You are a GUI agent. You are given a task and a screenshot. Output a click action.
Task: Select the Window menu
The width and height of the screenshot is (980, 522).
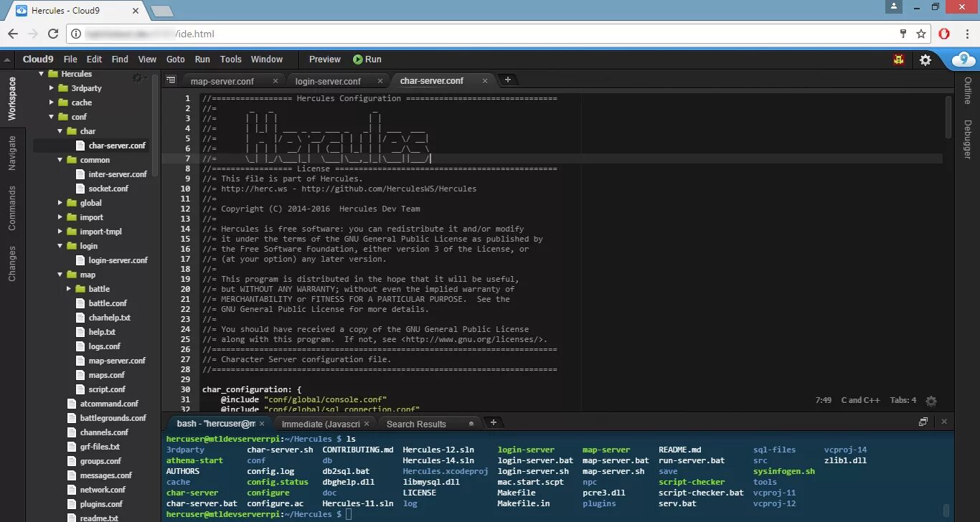pyautogui.click(x=267, y=60)
